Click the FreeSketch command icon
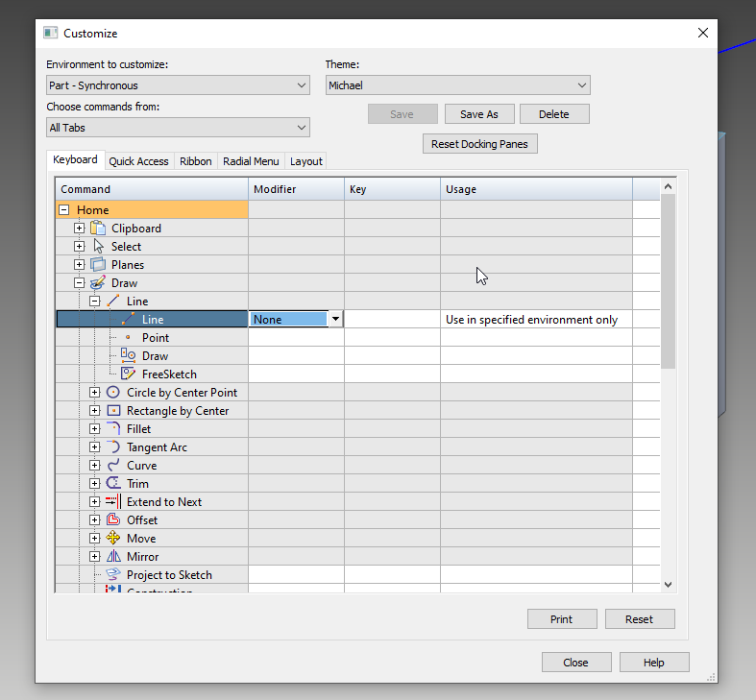 [129, 374]
